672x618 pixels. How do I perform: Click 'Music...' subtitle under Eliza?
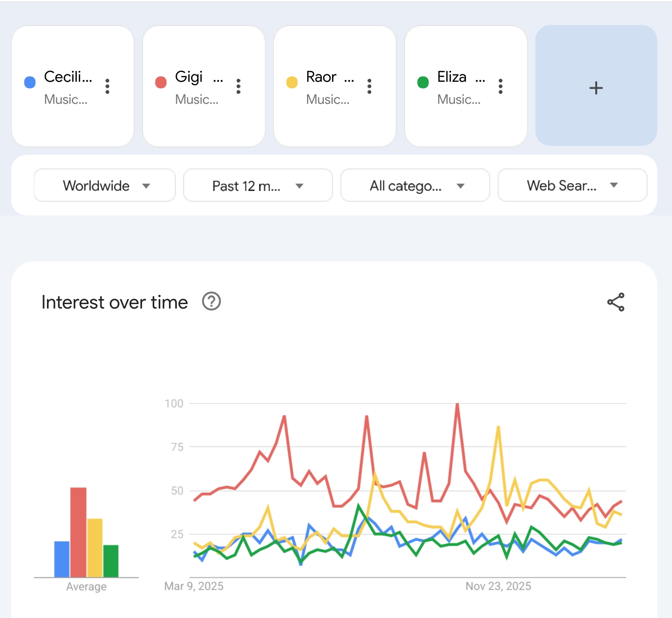pos(459,99)
